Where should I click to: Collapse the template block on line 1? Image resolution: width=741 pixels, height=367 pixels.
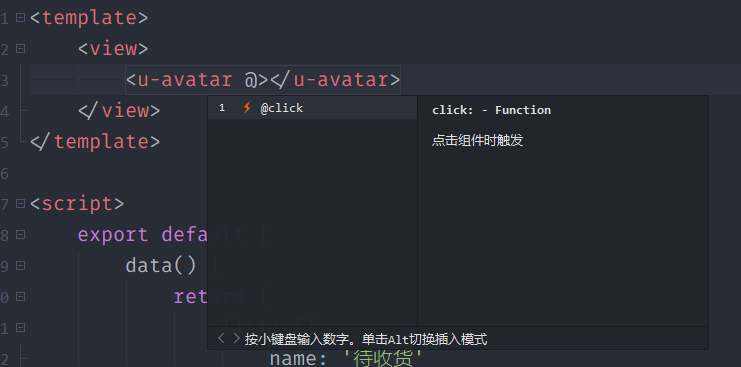[20, 18]
